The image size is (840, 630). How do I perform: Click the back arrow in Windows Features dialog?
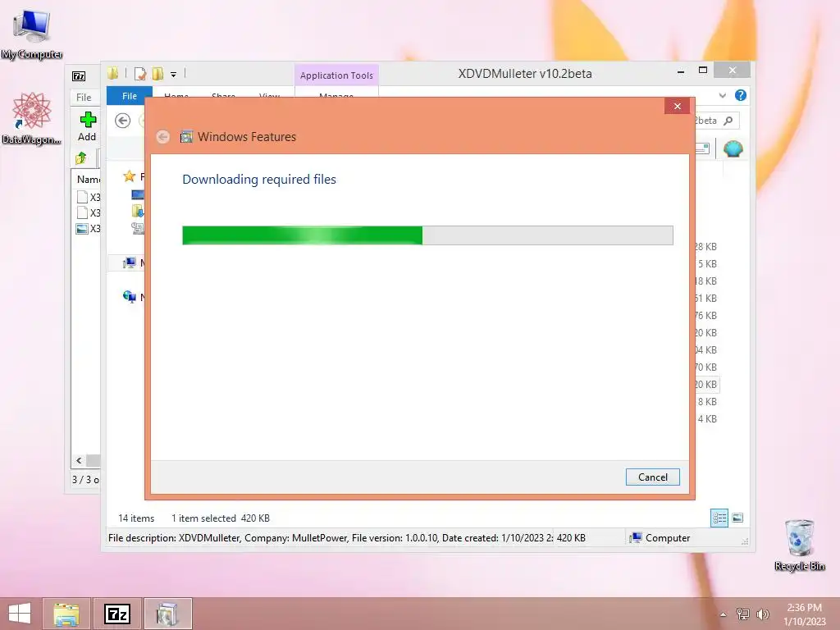coord(163,137)
